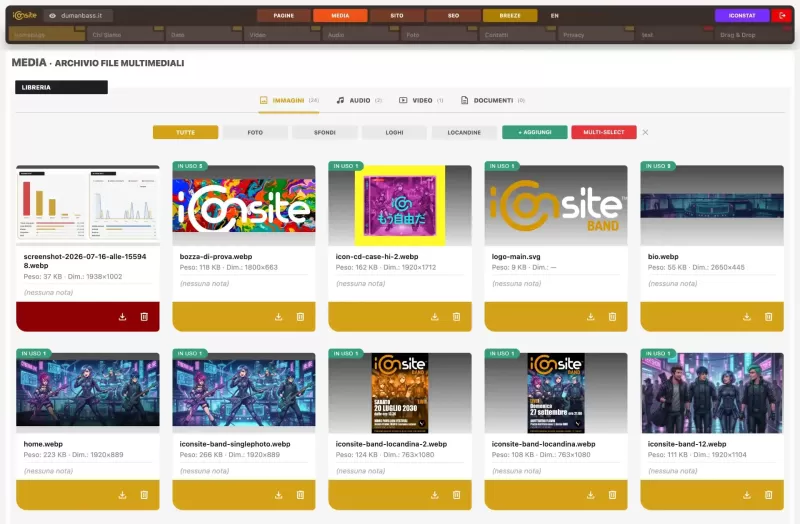
Task: Switch to the AUDIO tab
Action: [x=359, y=101]
